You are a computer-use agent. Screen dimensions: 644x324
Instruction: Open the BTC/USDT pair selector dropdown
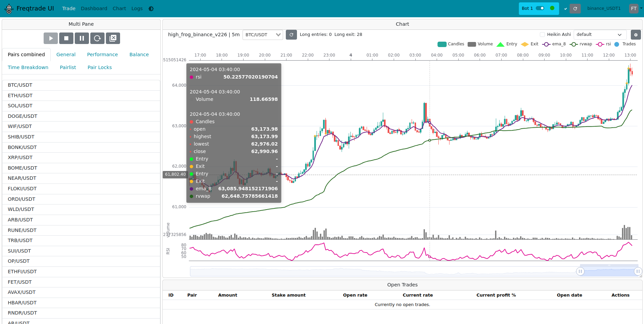pyautogui.click(x=262, y=35)
